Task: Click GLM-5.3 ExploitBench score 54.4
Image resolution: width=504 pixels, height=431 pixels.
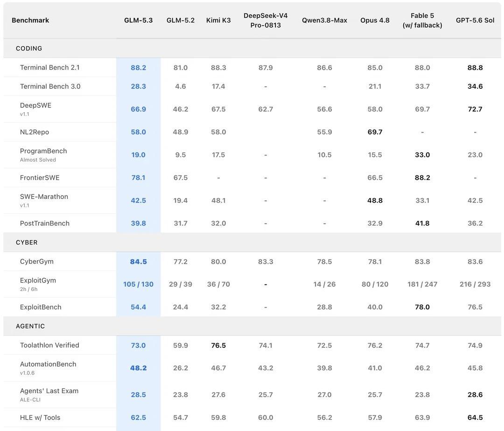Action: pos(138,307)
